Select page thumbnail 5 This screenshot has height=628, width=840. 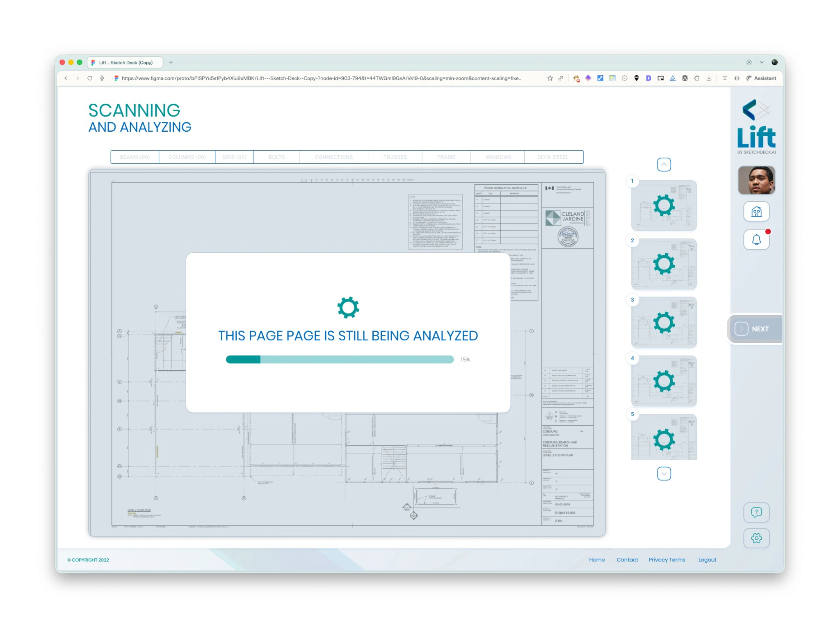(x=664, y=437)
